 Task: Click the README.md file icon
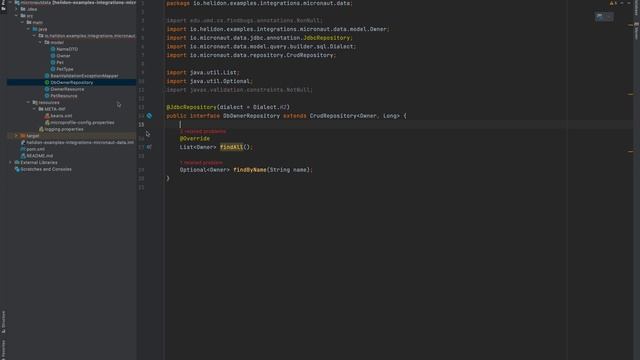[x=23, y=156]
